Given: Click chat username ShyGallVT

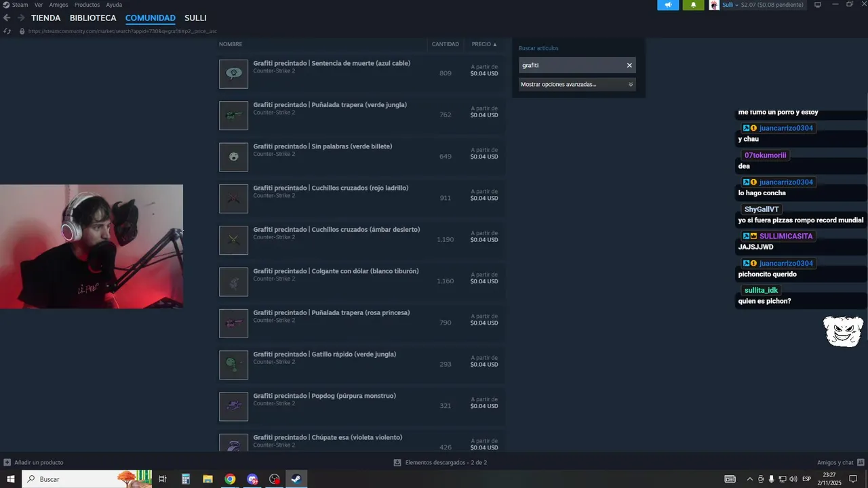Looking at the screenshot, I should [762, 209].
